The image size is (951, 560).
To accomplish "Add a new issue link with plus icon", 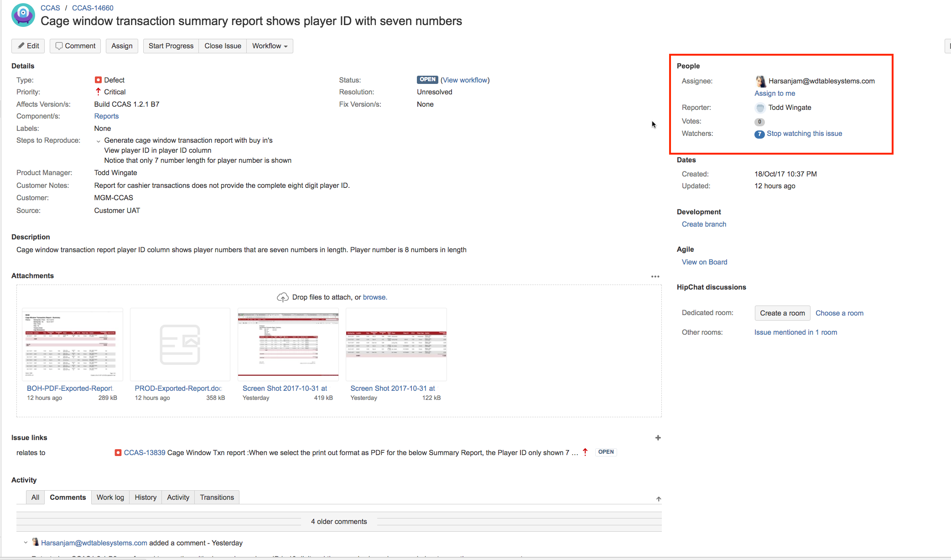I will coord(658,438).
